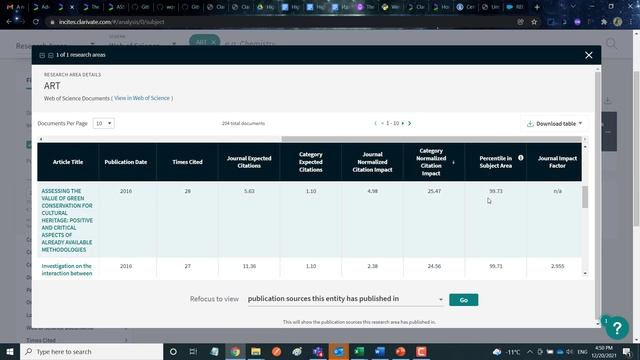The height and width of the screenshot is (360, 640).
Task: Switch to the Gmail tab
Action: [x=16, y=7]
